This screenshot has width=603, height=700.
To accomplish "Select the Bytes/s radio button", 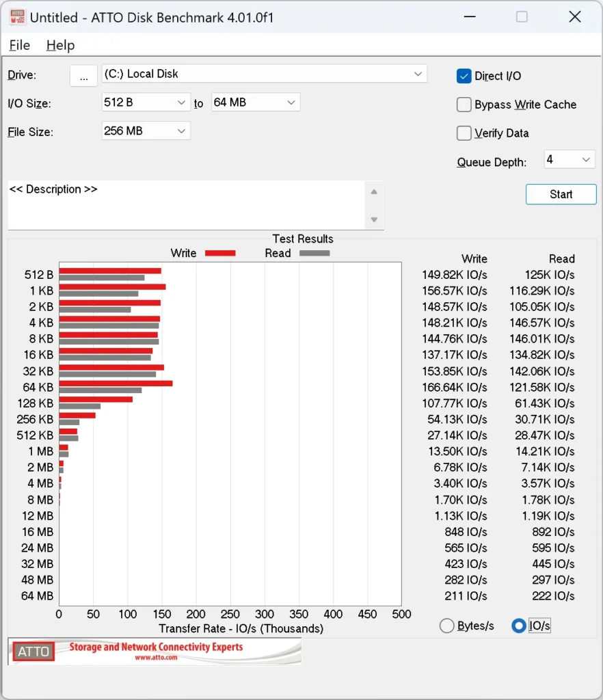I will [447, 625].
